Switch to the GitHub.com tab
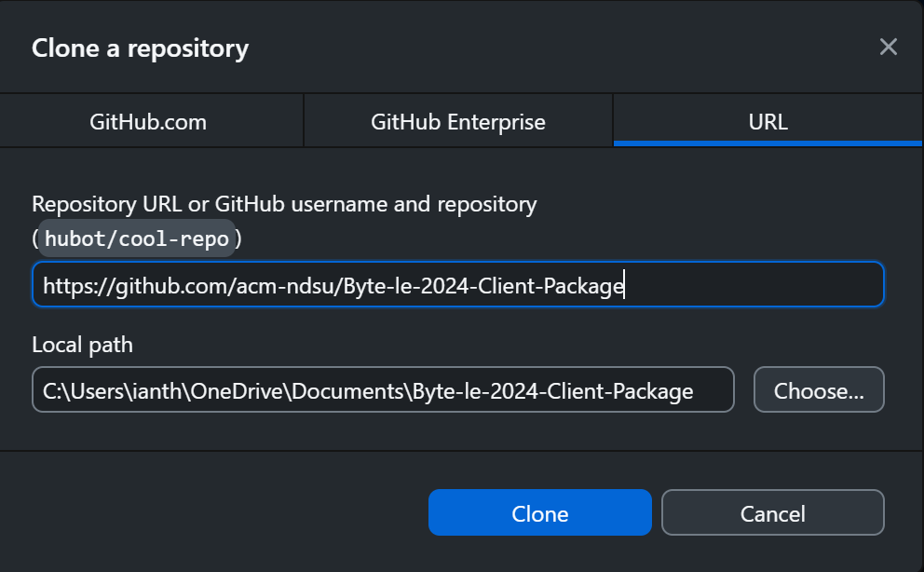This screenshot has width=924, height=572. click(x=148, y=122)
